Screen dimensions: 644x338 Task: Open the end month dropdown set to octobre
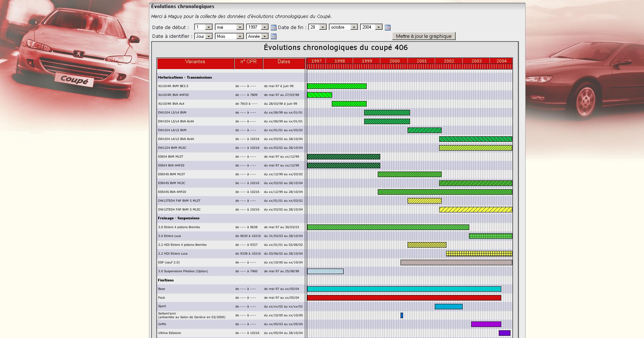click(x=344, y=27)
